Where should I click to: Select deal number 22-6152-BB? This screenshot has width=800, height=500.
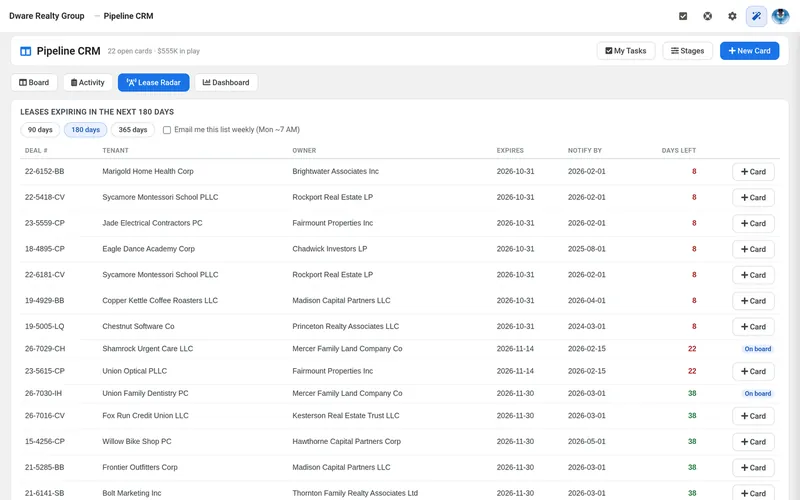[44, 171]
